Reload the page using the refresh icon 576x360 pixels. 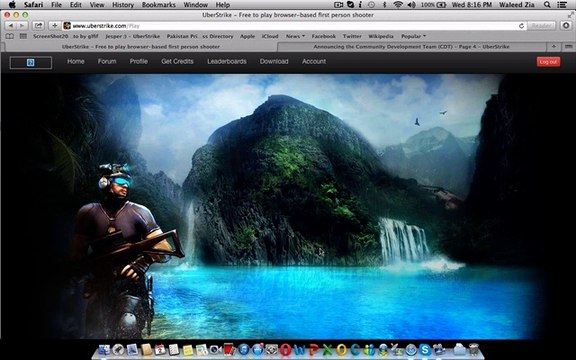tap(521, 26)
